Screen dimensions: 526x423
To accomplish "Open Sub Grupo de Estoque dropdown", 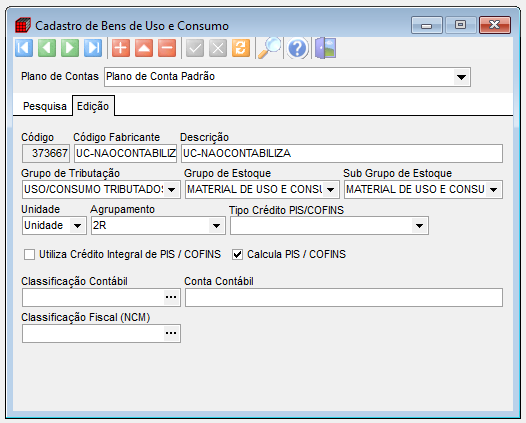I will 493,190.
